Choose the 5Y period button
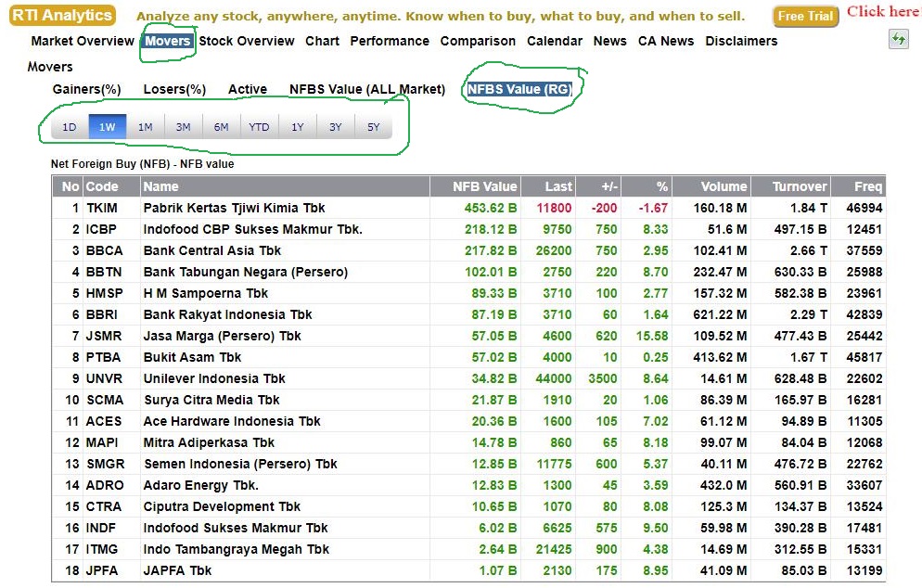 (x=374, y=127)
